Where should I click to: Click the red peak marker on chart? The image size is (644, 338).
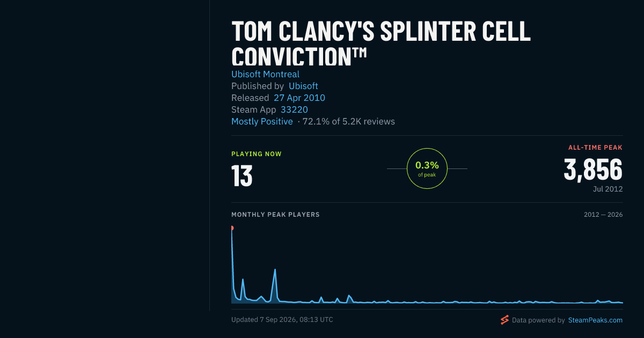(232, 228)
